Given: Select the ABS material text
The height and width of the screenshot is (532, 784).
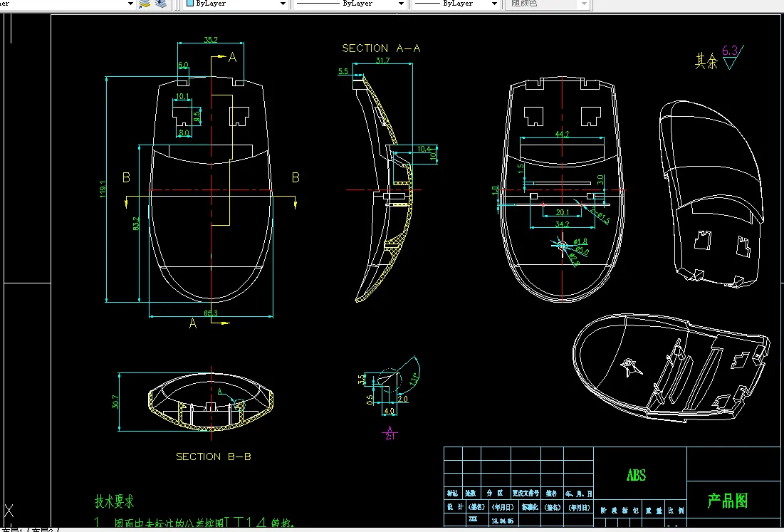Looking at the screenshot, I should pyautogui.click(x=636, y=475).
